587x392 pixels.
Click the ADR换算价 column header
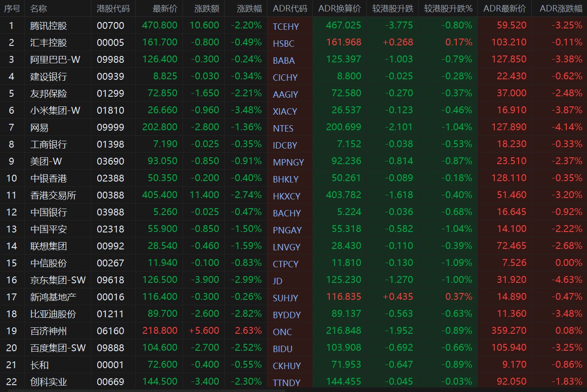click(339, 8)
